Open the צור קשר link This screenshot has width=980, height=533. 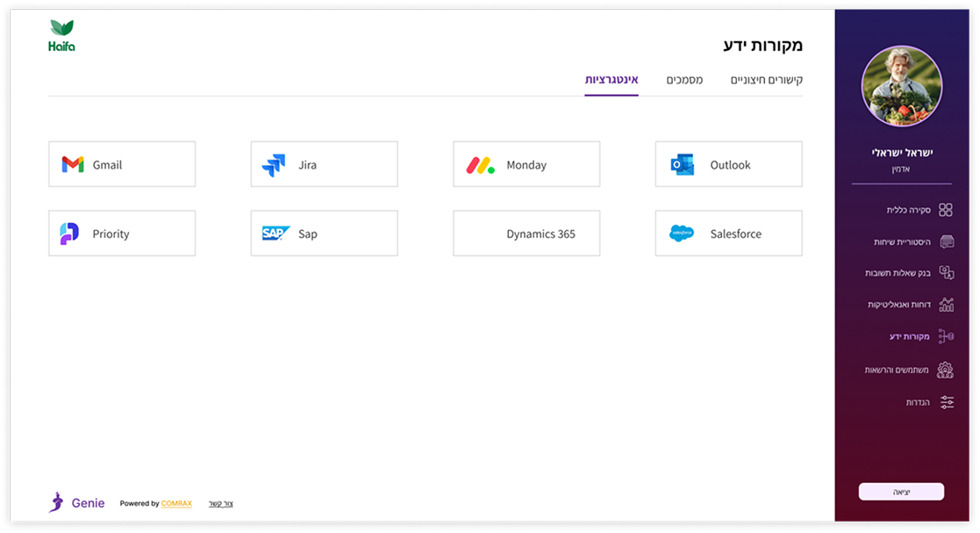click(x=219, y=503)
